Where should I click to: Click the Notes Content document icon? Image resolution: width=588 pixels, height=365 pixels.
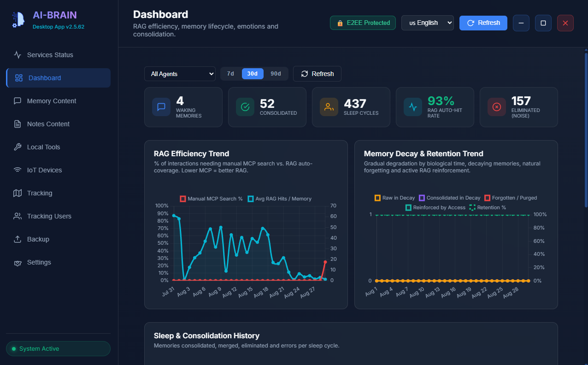(x=18, y=124)
